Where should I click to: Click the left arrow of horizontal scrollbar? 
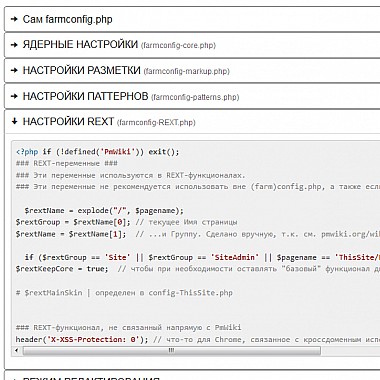[16, 351]
